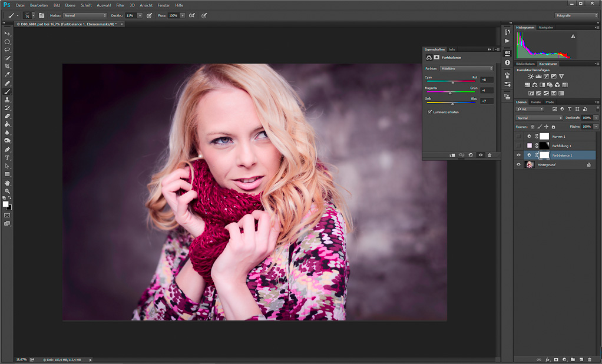The width and height of the screenshot is (602, 364).
Task: Toggle adjustment visibility eye in properties
Action: coord(480,155)
